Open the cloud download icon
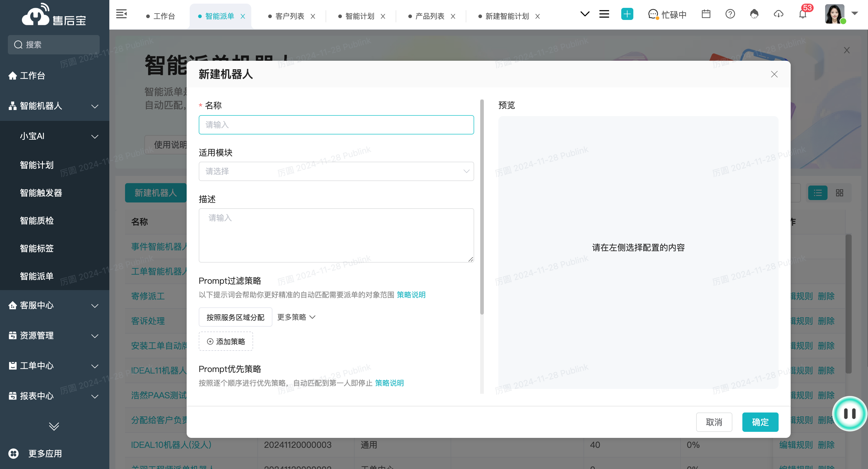Screen dimensions: 868x469 coord(778,14)
